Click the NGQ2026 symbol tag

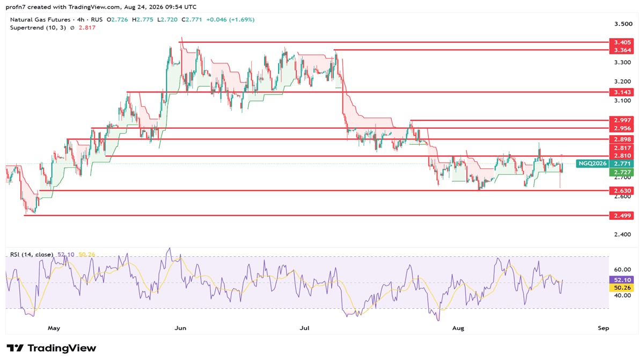point(592,164)
